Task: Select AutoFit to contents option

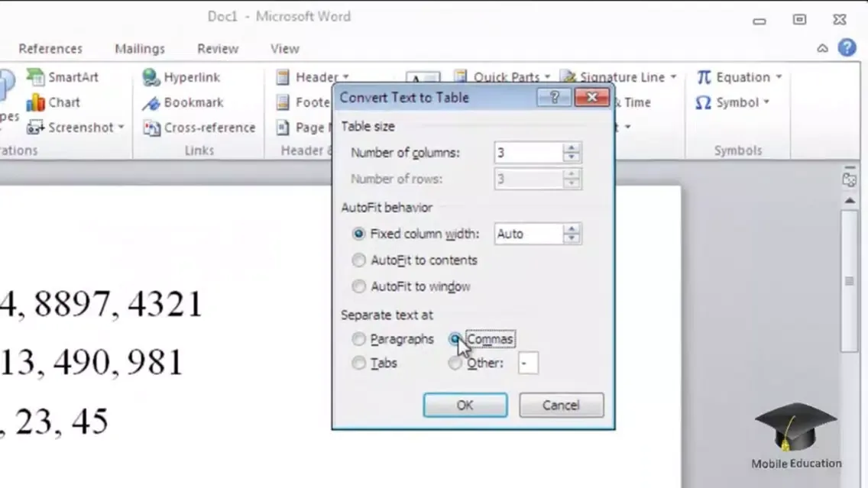Action: pos(415,260)
